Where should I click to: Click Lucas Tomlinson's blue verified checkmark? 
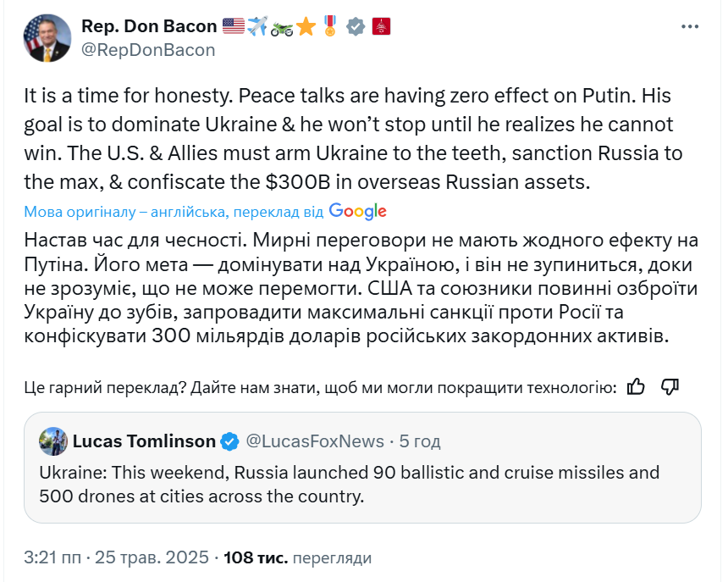[x=229, y=441]
